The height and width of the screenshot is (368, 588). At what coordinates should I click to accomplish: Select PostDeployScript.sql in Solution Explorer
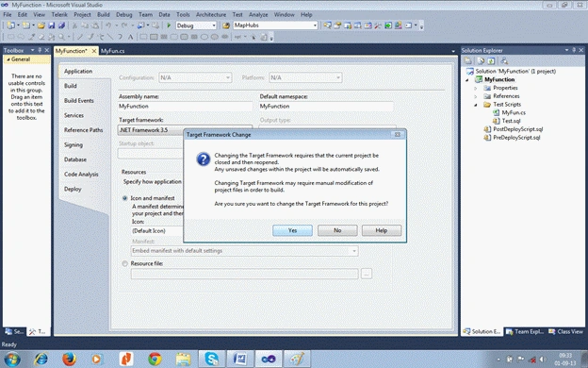[517, 129]
